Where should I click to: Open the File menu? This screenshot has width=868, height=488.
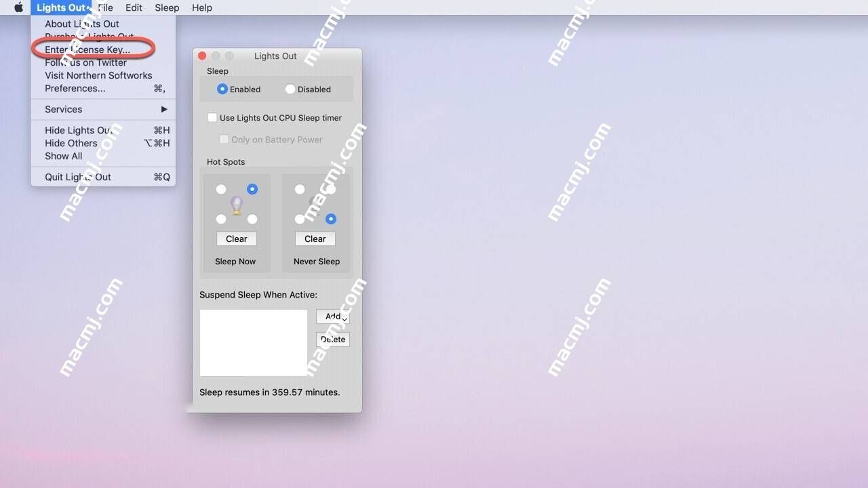(x=105, y=7)
